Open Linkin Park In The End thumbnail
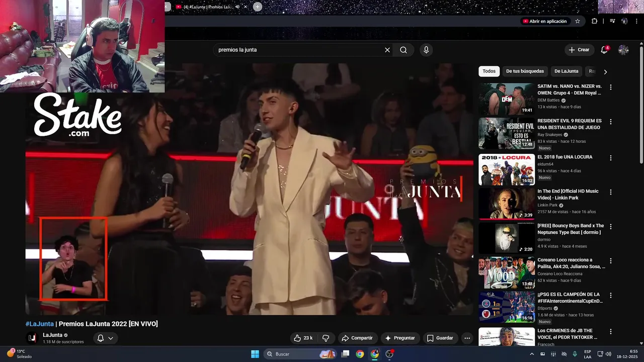Image resolution: width=644 pixels, height=362 pixels. (x=507, y=204)
